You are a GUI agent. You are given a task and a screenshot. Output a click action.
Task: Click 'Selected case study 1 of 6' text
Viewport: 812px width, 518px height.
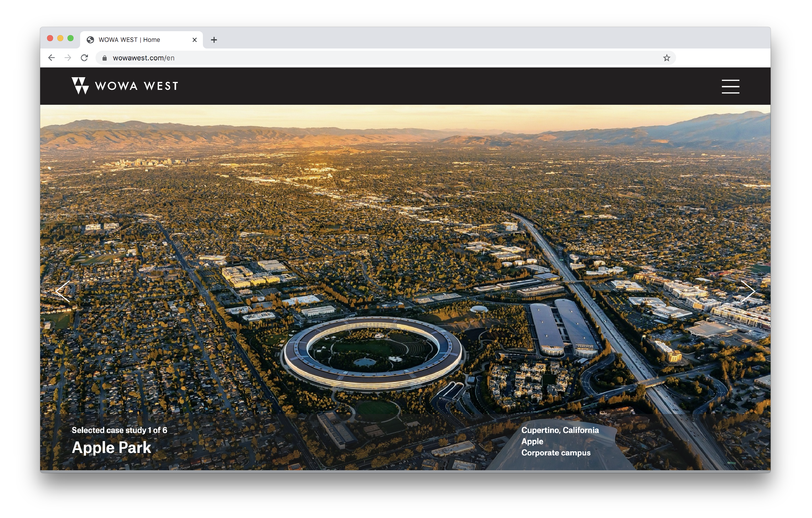(119, 430)
